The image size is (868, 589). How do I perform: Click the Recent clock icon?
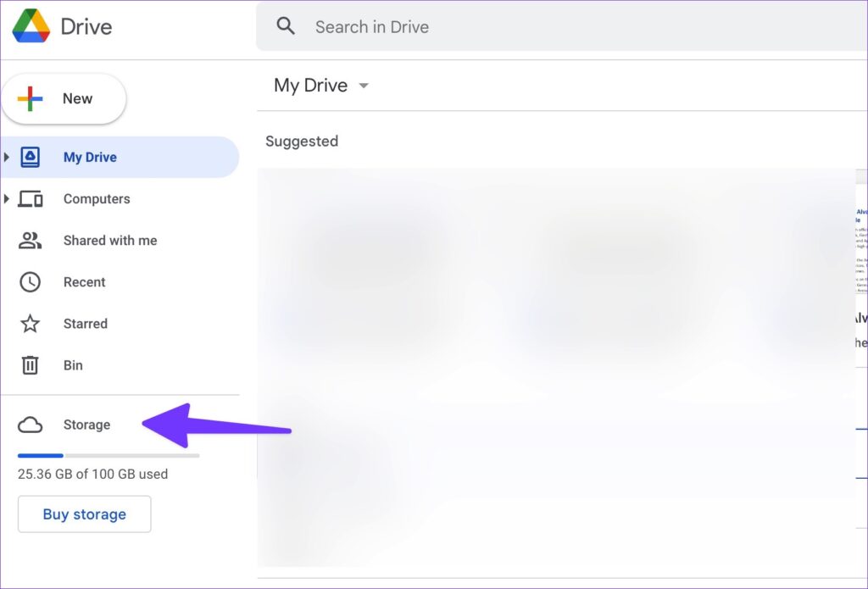(31, 281)
